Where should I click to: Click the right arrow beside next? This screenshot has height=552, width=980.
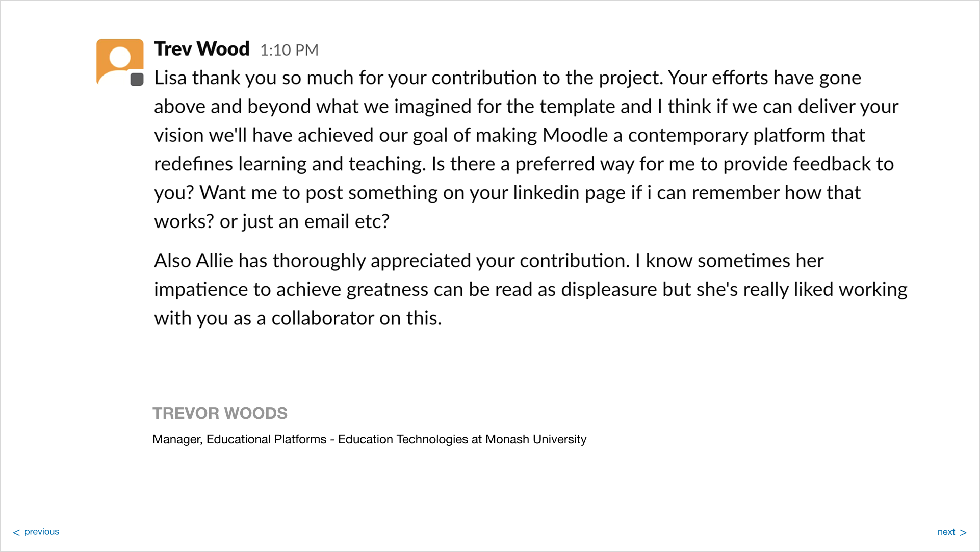pos(963,532)
